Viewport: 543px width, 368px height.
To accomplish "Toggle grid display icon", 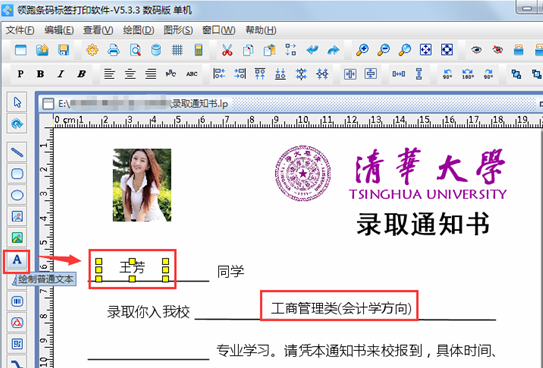I will (177, 50).
